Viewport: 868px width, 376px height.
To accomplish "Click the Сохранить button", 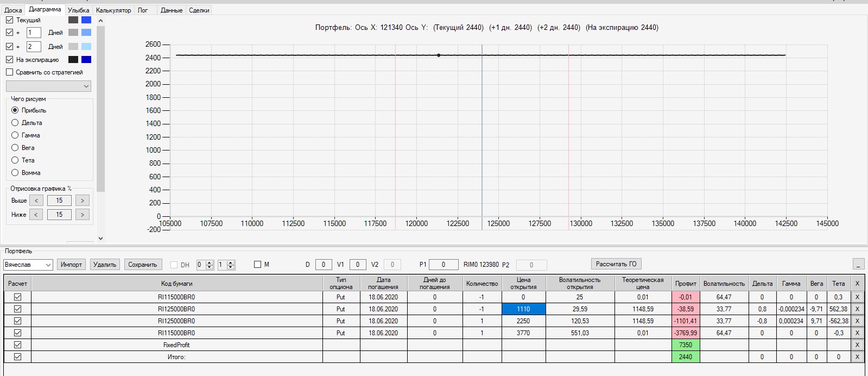I will (142, 265).
